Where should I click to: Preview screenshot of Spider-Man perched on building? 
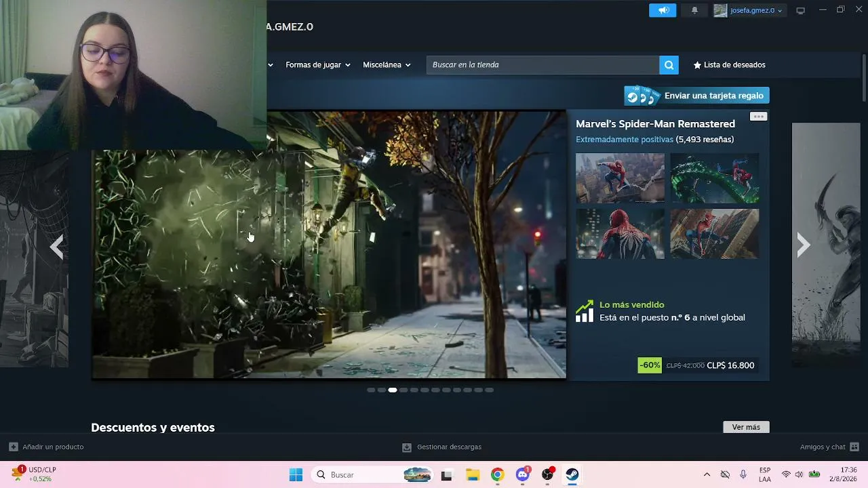coord(715,234)
